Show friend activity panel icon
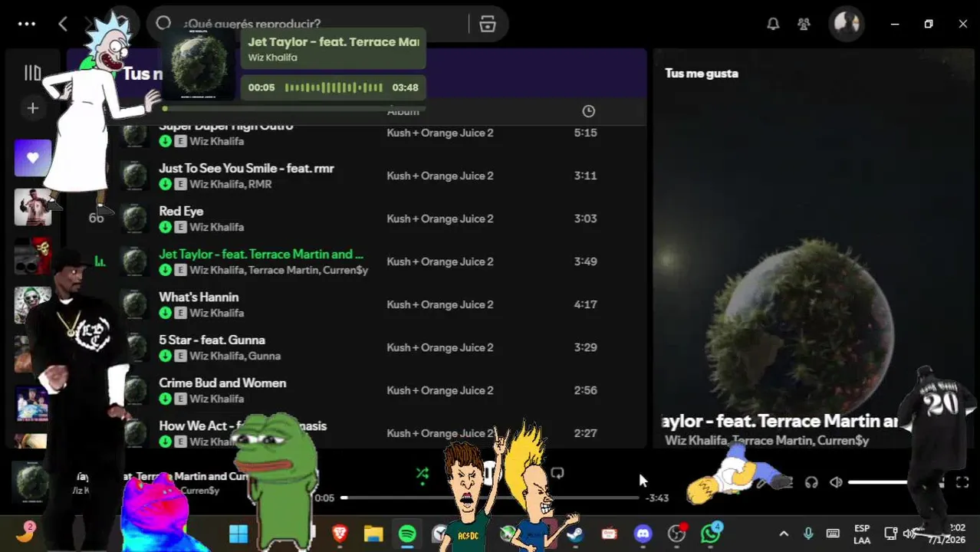This screenshot has height=552, width=980. (804, 24)
